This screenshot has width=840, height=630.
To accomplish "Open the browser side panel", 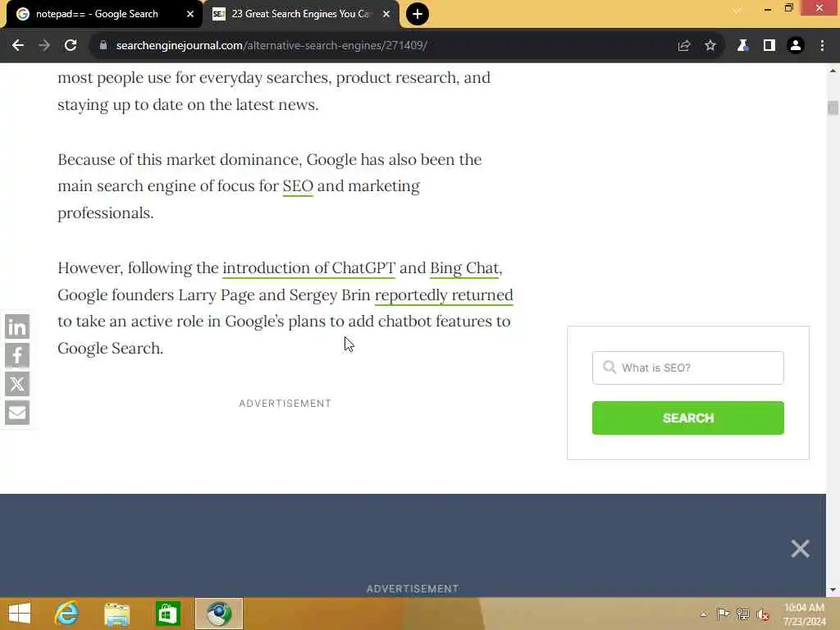I will click(769, 46).
